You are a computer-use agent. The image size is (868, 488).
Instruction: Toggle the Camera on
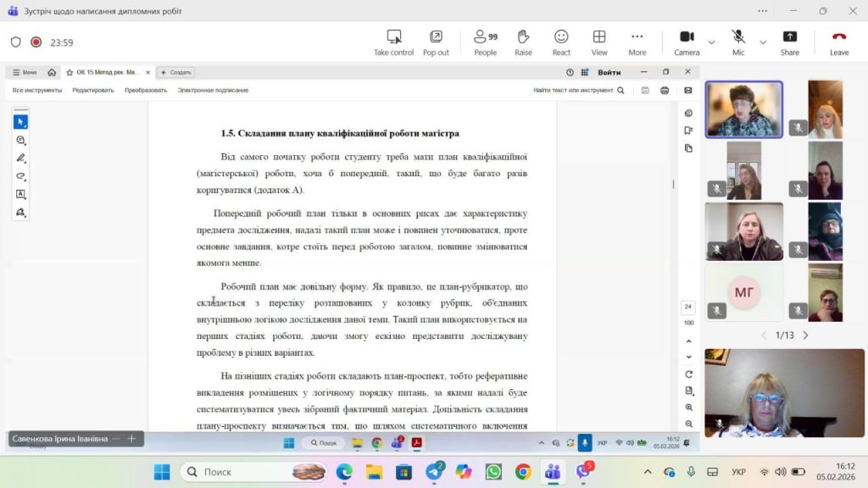[x=687, y=42]
